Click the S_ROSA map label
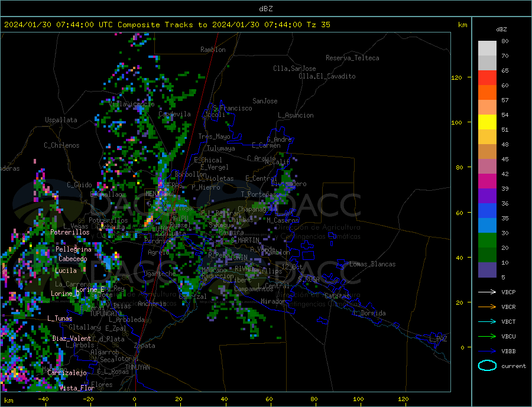This screenshot has width=532, height=407. click(x=309, y=279)
